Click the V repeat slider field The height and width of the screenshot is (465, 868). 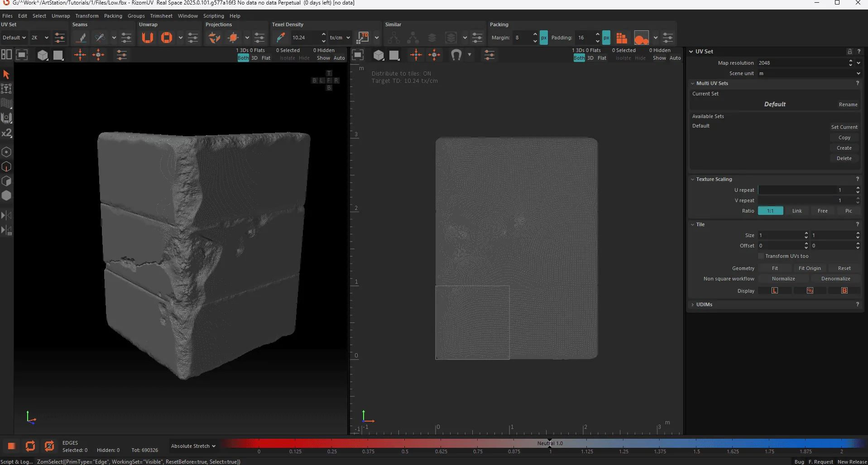[x=806, y=200]
